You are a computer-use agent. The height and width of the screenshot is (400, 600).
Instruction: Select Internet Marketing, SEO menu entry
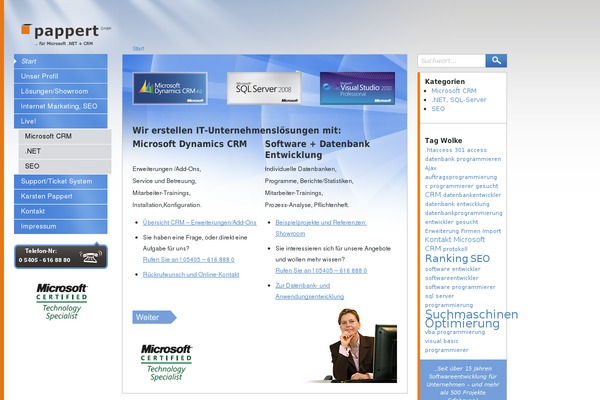click(61, 106)
